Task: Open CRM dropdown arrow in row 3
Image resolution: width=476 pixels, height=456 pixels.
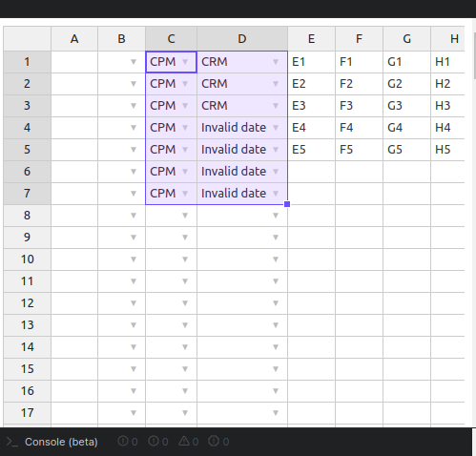Action: click(276, 106)
